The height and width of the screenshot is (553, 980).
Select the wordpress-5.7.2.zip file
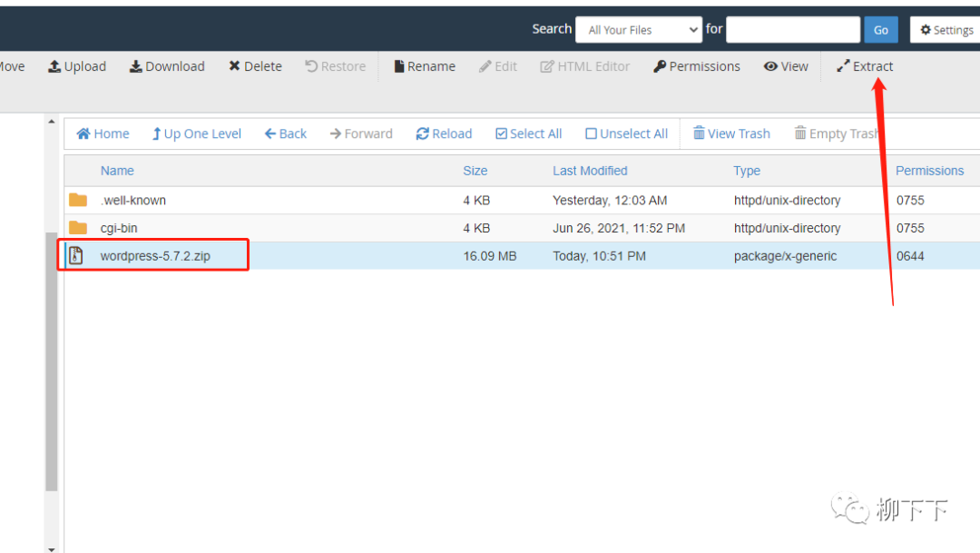tap(155, 256)
